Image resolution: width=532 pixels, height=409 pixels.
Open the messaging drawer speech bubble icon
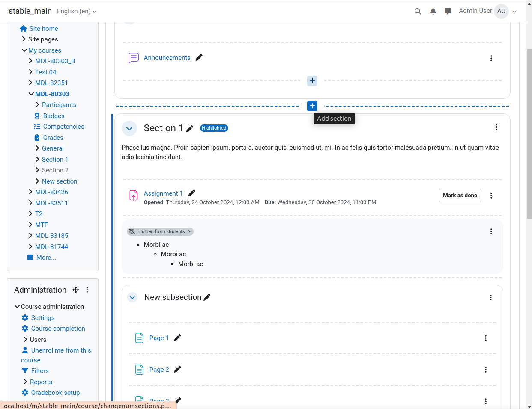448,11
